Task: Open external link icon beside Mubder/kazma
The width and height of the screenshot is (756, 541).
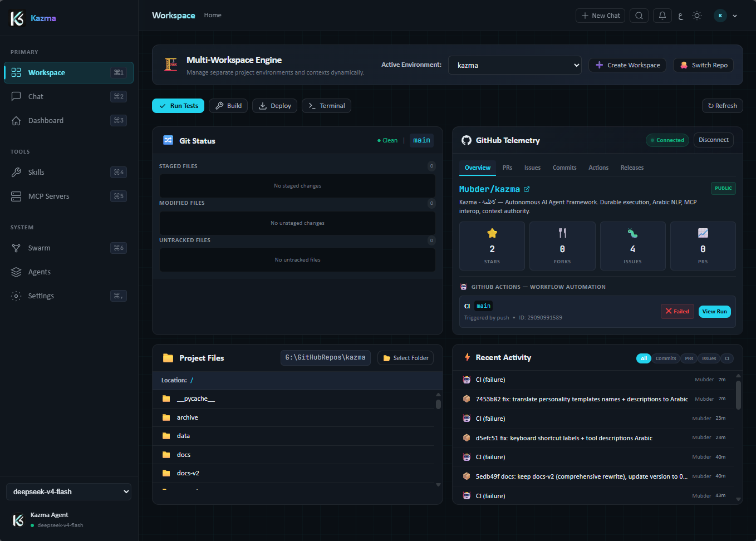Action: 527,189
